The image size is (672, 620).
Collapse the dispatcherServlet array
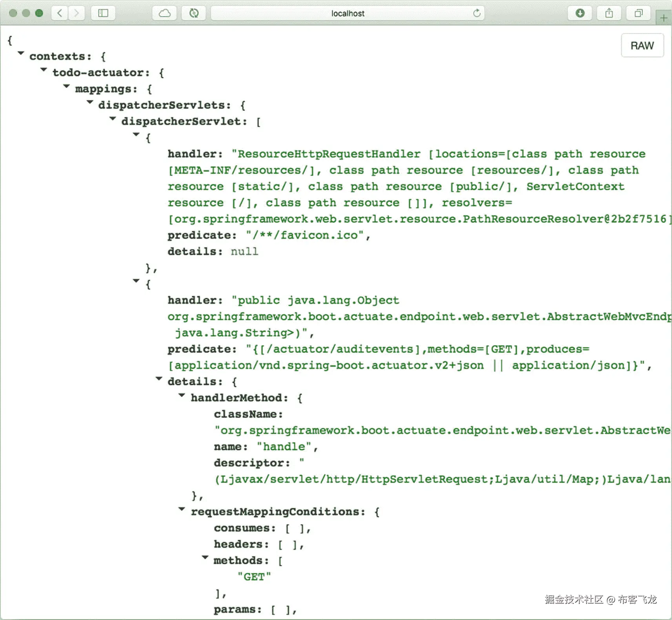click(x=113, y=118)
